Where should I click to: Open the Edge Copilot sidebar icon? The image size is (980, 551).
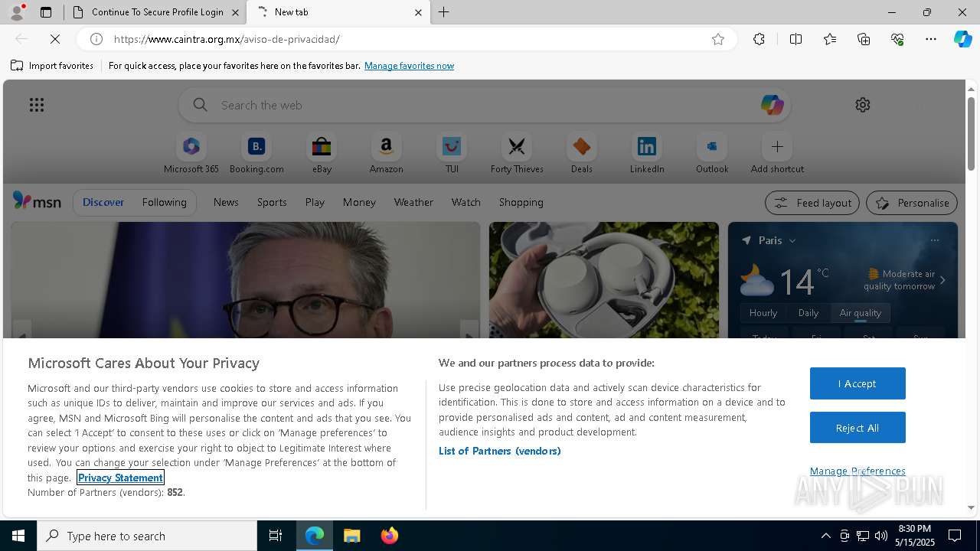point(962,39)
